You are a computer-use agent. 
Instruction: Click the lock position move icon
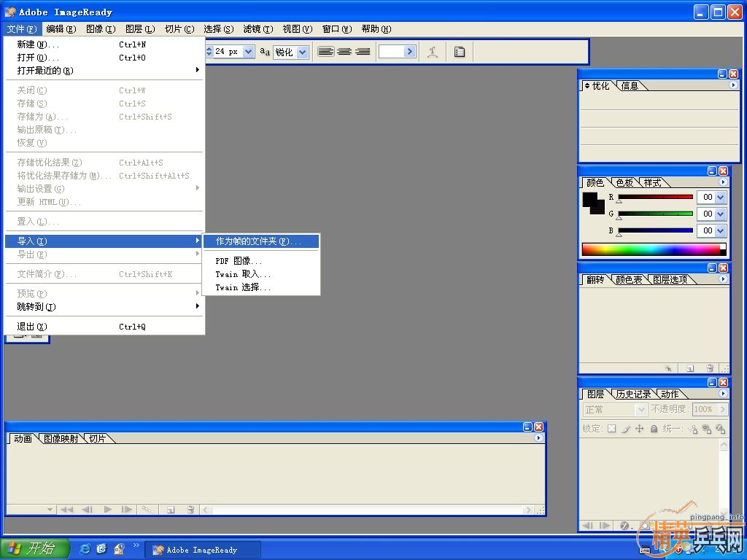(639, 429)
